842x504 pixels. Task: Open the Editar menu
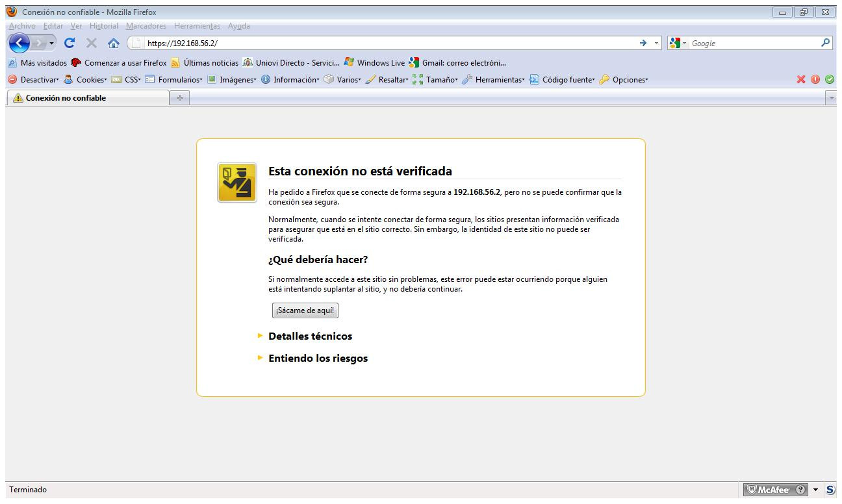tap(53, 26)
